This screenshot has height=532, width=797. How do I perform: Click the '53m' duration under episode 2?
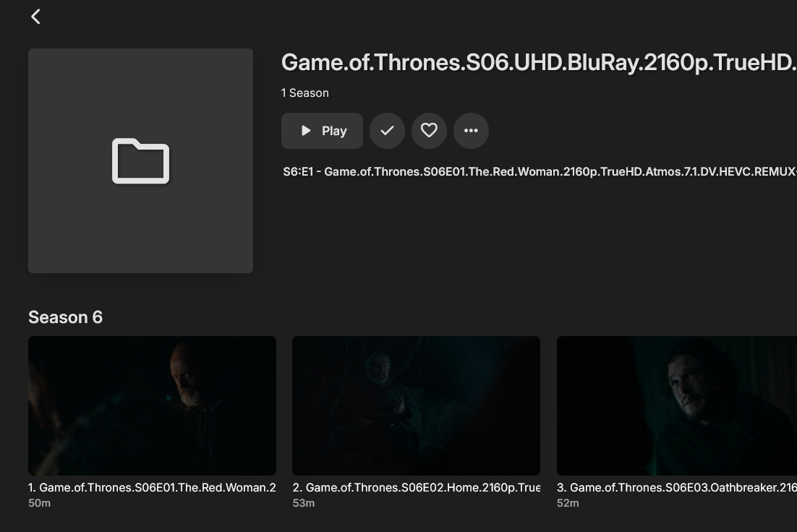(x=304, y=503)
